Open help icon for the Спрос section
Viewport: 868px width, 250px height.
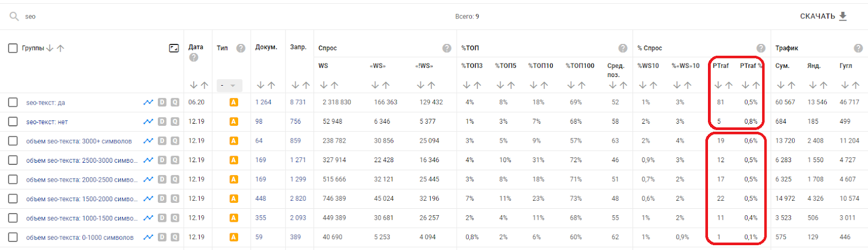(446, 48)
